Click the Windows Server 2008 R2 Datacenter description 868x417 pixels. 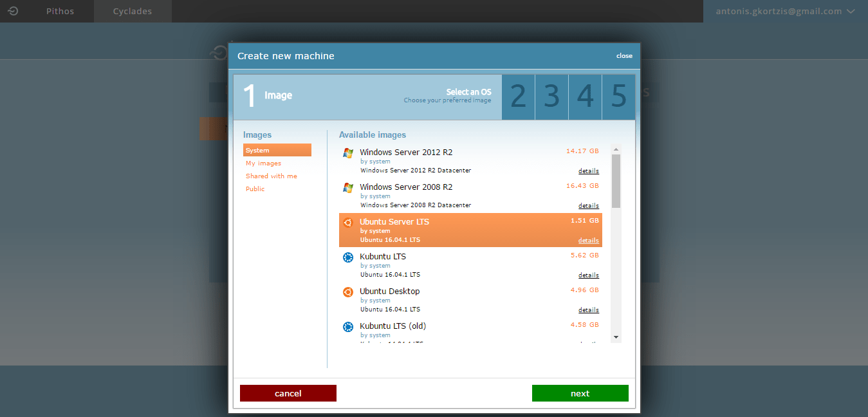[x=416, y=205]
